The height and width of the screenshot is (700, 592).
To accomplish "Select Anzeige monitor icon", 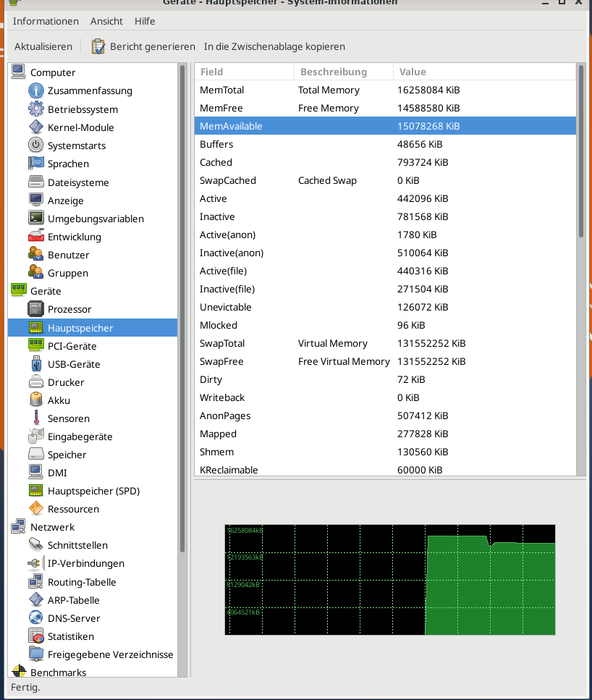I will click(x=35, y=200).
